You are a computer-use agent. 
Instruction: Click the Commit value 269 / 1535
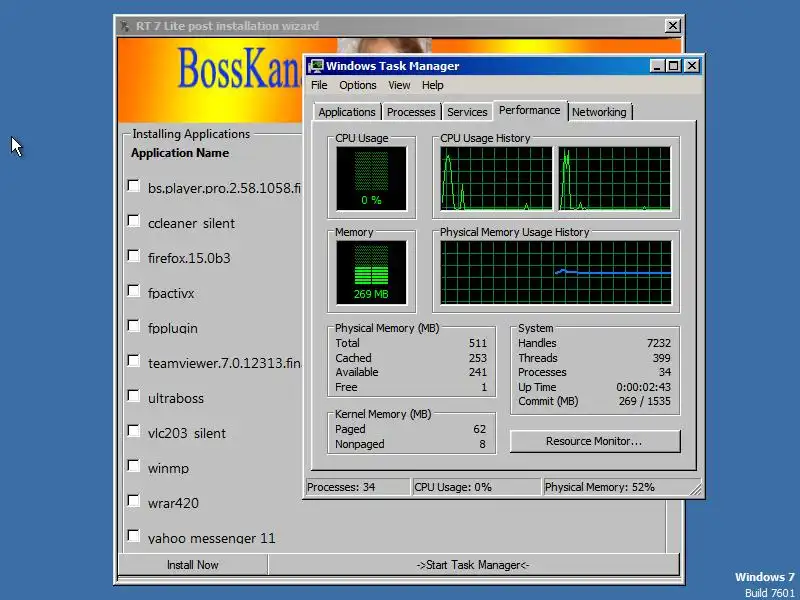point(644,401)
